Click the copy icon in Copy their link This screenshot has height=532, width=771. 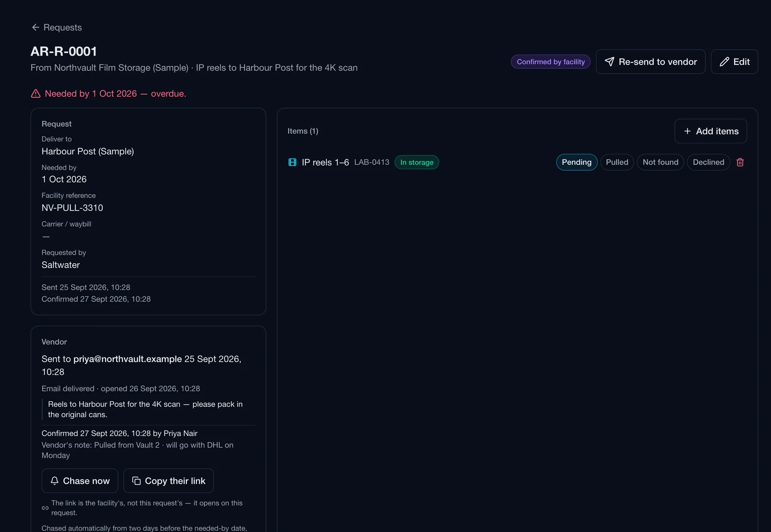pyautogui.click(x=136, y=481)
